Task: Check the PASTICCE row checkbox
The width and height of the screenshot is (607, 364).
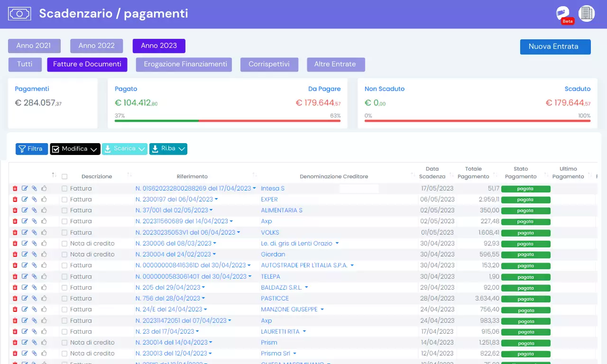Action: point(64,299)
